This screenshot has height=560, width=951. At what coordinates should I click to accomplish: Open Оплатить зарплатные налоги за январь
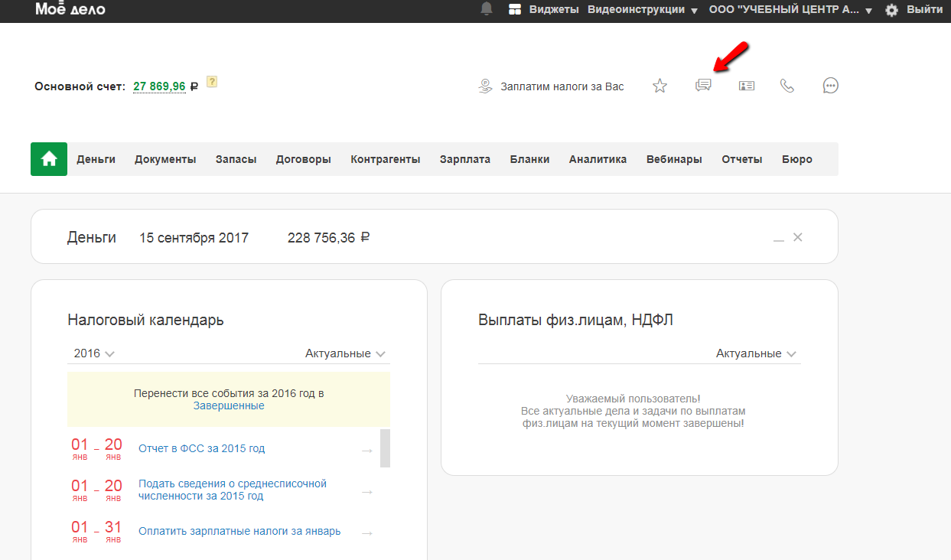click(239, 531)
